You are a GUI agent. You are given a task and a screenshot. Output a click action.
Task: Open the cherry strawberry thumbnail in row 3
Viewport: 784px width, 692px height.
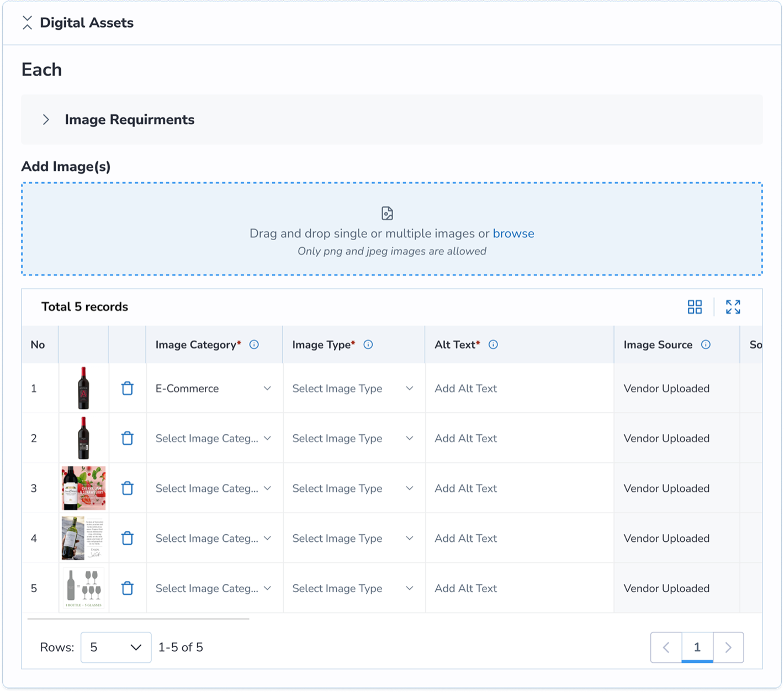[x=83, y=488]
